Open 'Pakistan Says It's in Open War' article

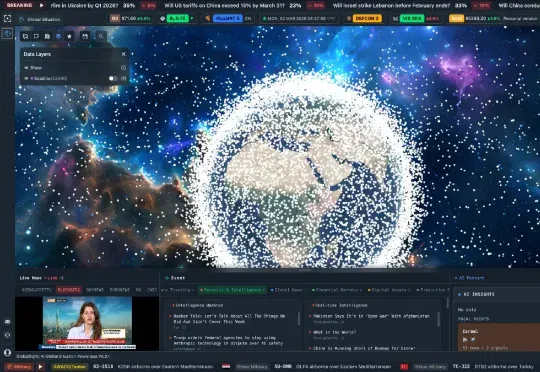coord(371,316)
